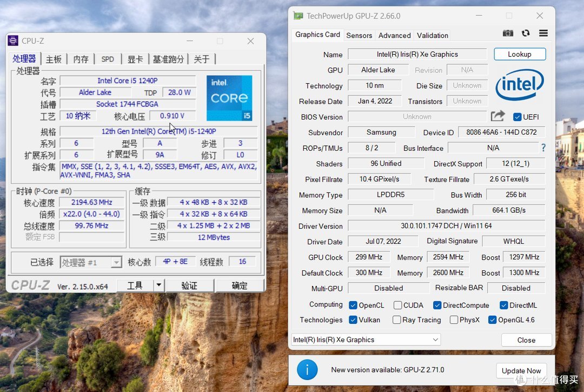Click the 确定 button in CPU-Z
This screenshot has height=392, width=584.
pos(240,285)
